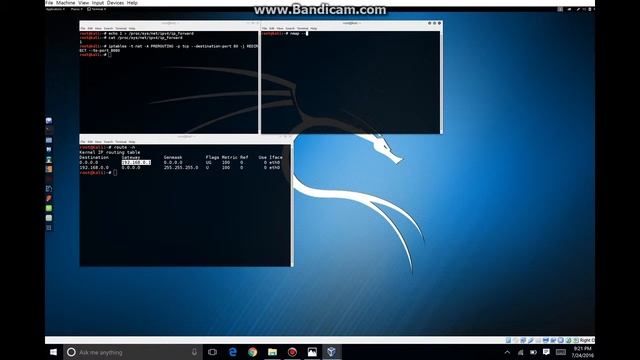Expand the Terminal app menu in Kali panel

pos(97,9)
